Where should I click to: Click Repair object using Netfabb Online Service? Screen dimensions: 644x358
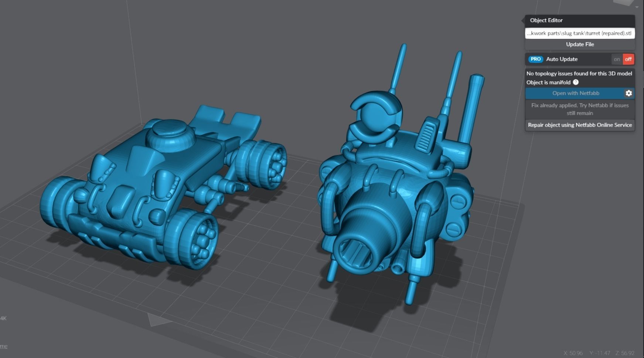580,125
